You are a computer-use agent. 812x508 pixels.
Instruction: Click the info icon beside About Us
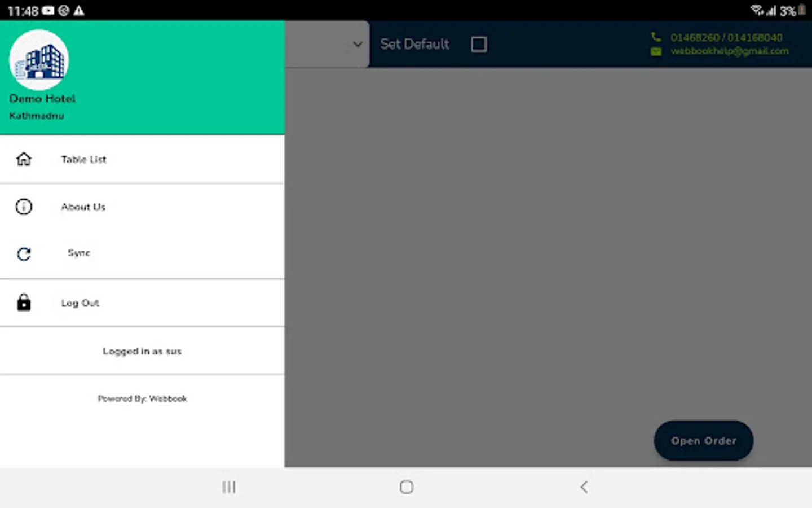pyautogui.click(x=24, y=207)
